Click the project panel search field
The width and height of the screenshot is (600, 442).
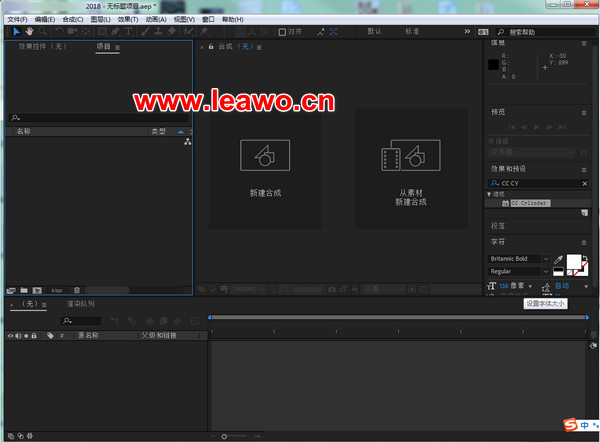click(99, 117)
